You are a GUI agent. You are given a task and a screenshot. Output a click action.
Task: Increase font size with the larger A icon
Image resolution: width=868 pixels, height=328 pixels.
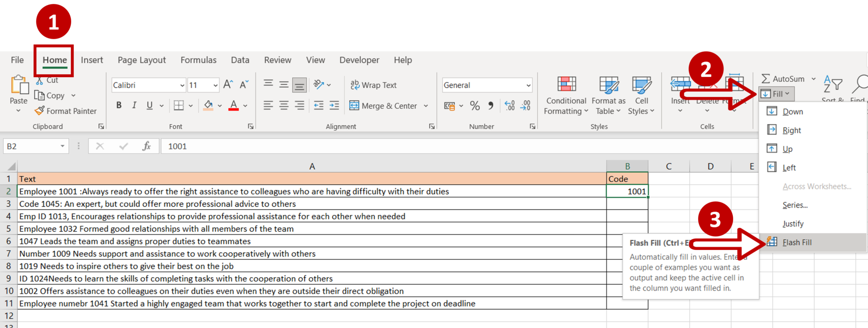tap(228, 85)
